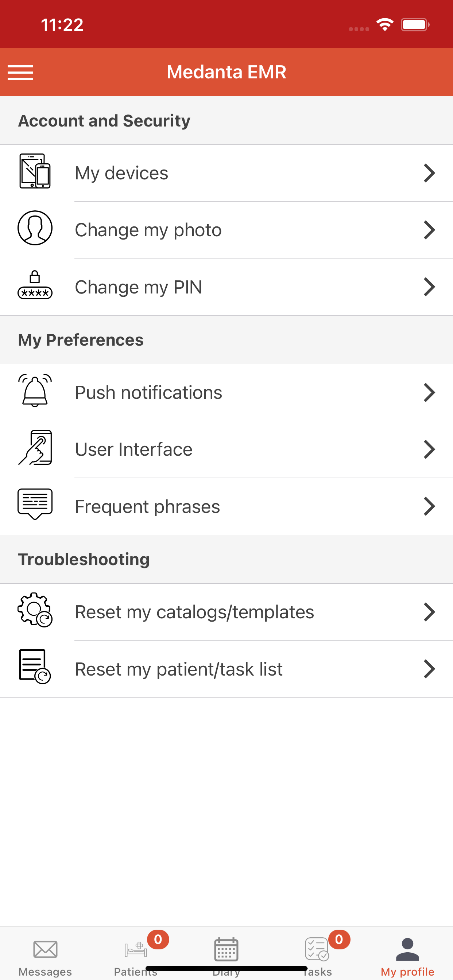Switch to the Messages tab
This screenshot has height=980, width=453.
click(45, 955)
